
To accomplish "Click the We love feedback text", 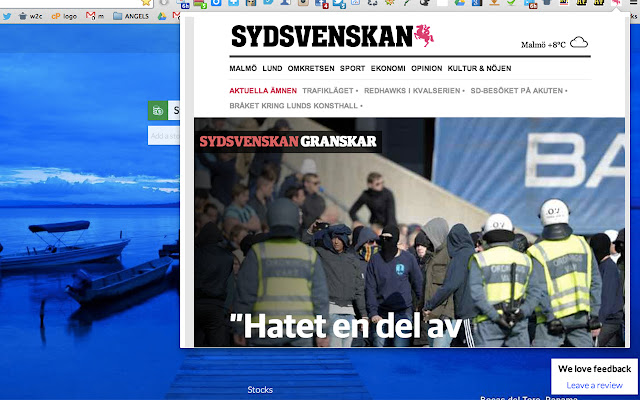I will click(x=595, y=369).
